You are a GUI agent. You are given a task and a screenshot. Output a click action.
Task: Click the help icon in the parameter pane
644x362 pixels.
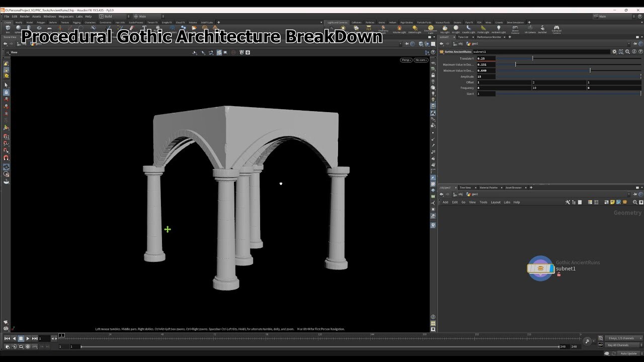(640, 52)
